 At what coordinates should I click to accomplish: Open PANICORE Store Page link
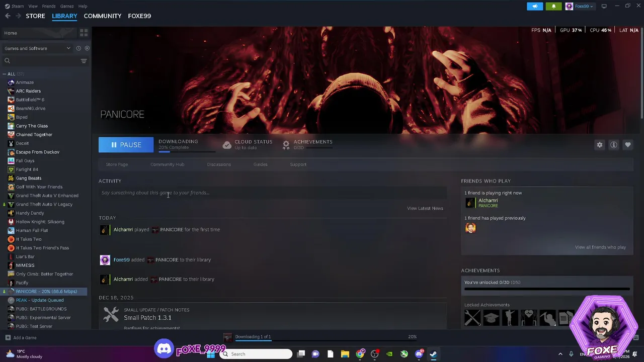click(117, 164)
